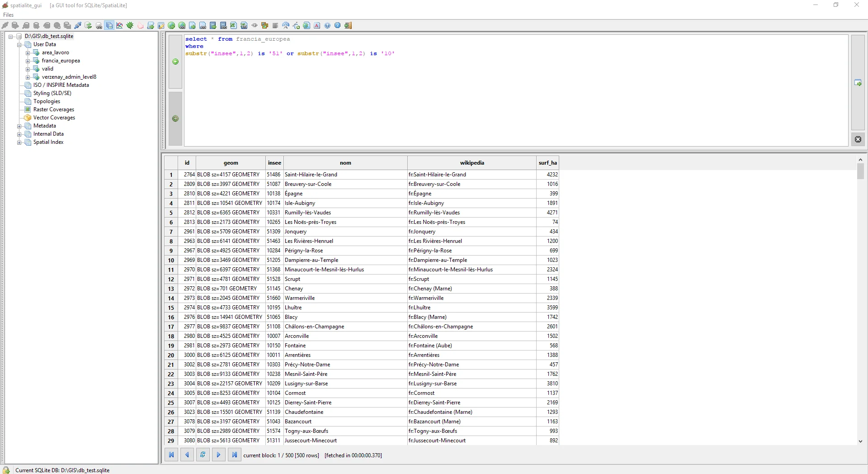Screen dimensions: 868x474
Task: Click the red letter A charset icon
Action: pyautogui.click(x=317, y=25)
